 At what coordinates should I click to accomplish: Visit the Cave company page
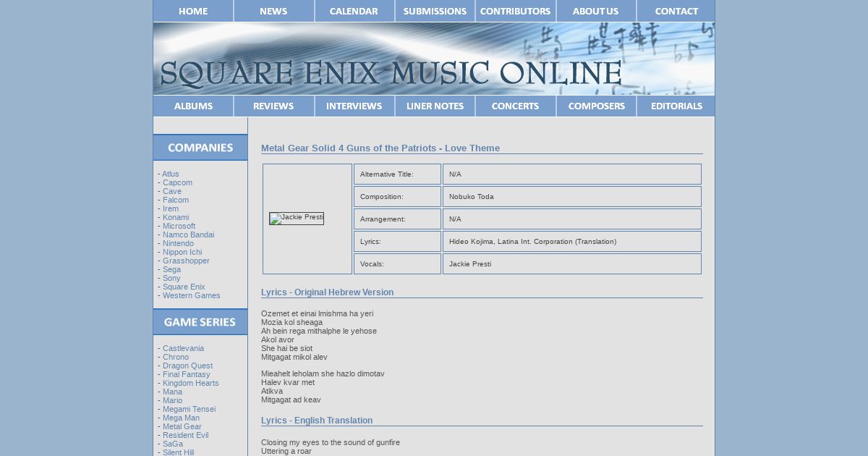point(172,191)
